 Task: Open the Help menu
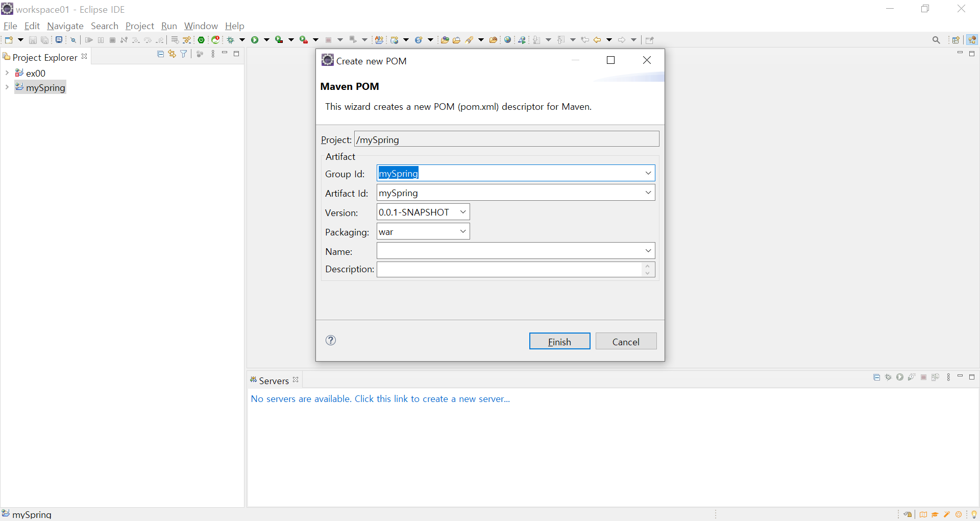click(235, 26)
